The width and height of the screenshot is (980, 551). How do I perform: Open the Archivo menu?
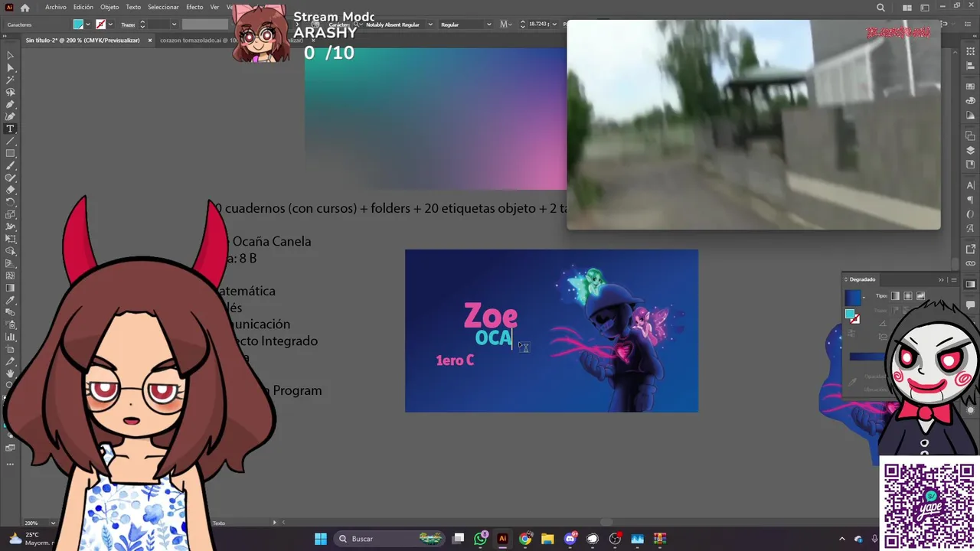coord(55,7)
